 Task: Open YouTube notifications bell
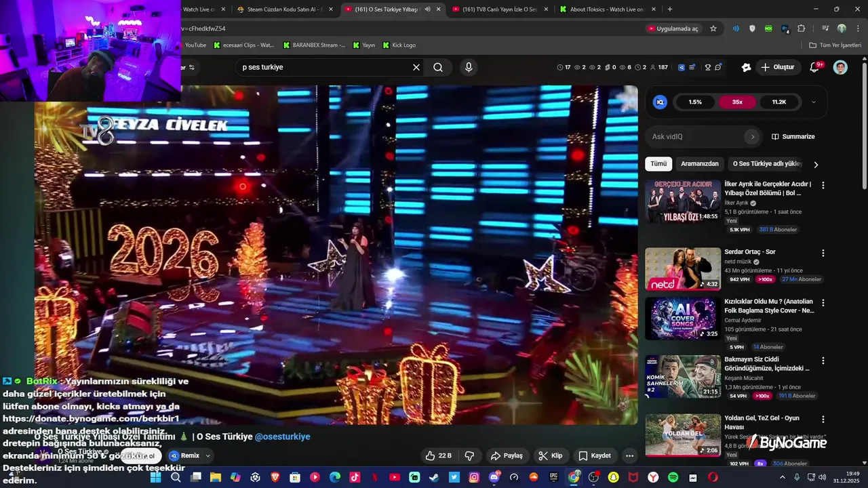click(x=815, y=67)
